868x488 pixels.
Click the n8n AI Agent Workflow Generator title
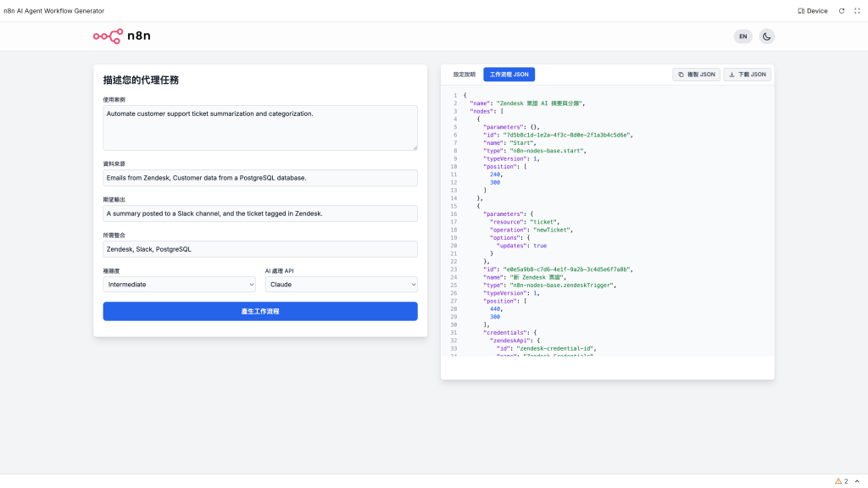point(53,11)
